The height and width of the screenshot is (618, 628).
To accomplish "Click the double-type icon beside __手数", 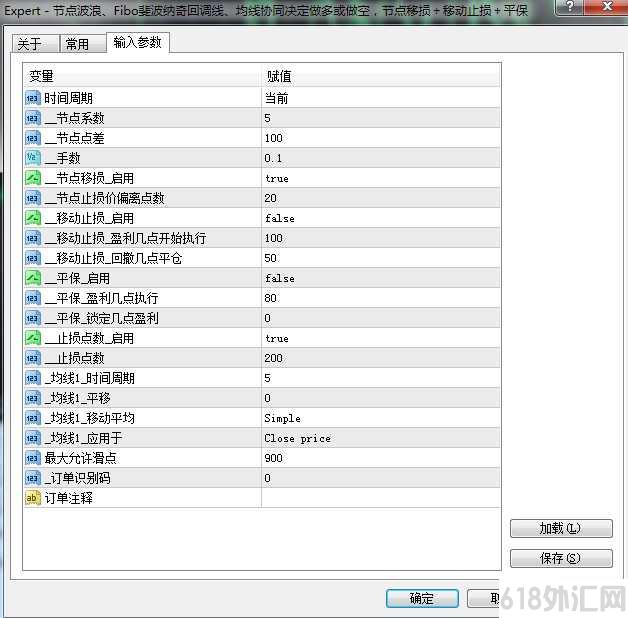I will [x=33, y=158].
